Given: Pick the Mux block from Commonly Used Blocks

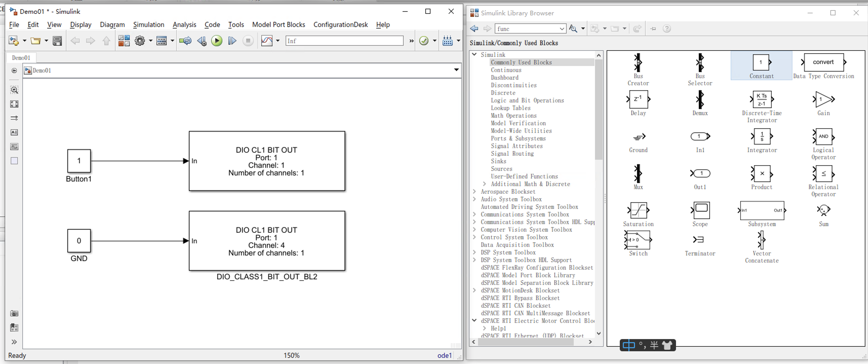Looking at the screenshot, I should click(638, 177).
